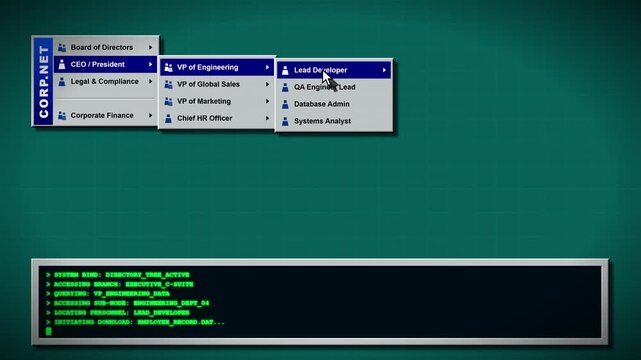This screenshot has width=641, height=360.
Task: Select the Chief HR Officer entry
Action: [217, 119]
